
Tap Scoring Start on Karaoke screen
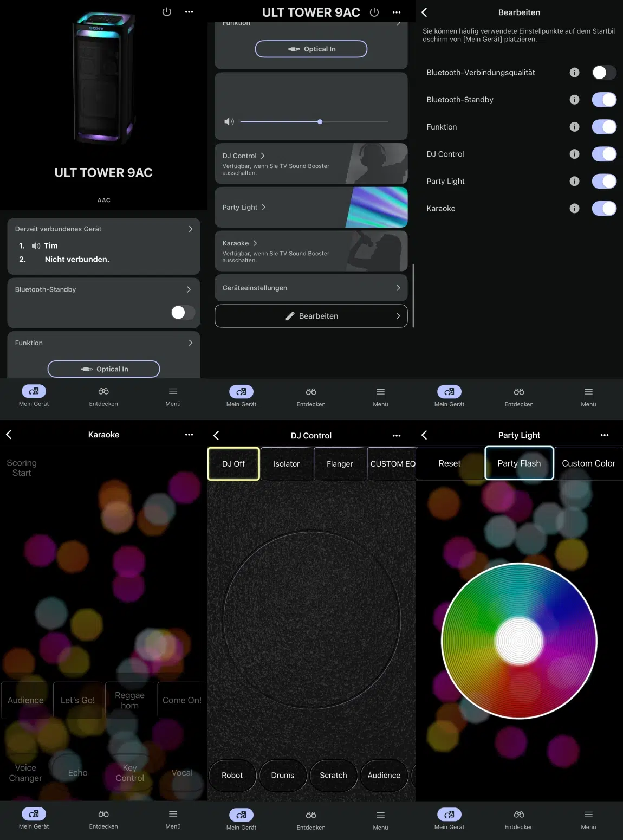(x=22, y=468)
